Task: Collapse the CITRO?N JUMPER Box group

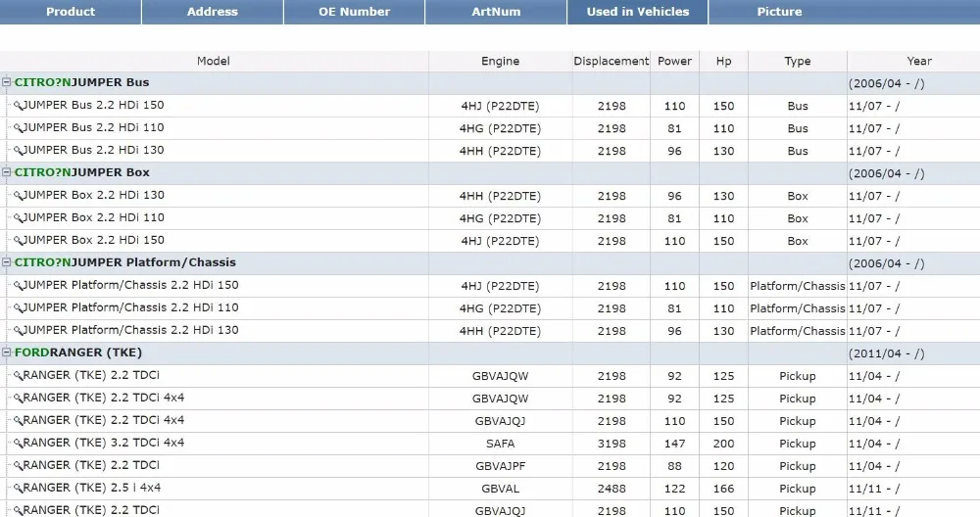Action: [x=6, y=172]
